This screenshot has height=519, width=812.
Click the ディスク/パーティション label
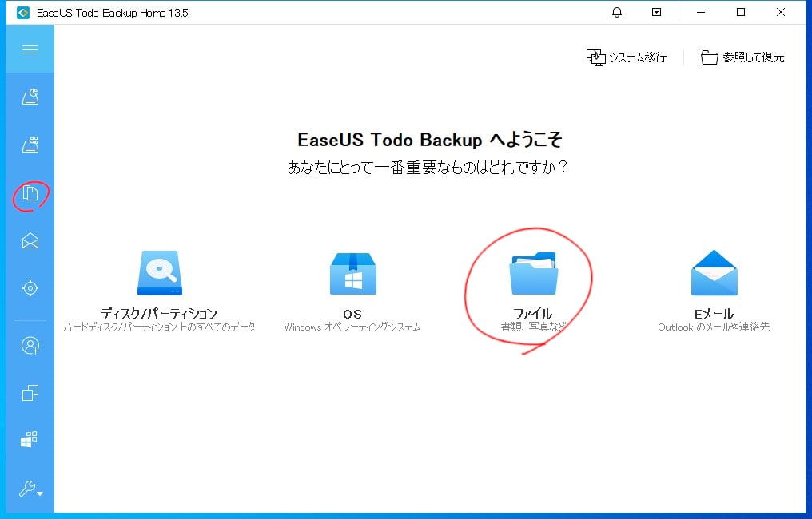(x=159, y=314)
